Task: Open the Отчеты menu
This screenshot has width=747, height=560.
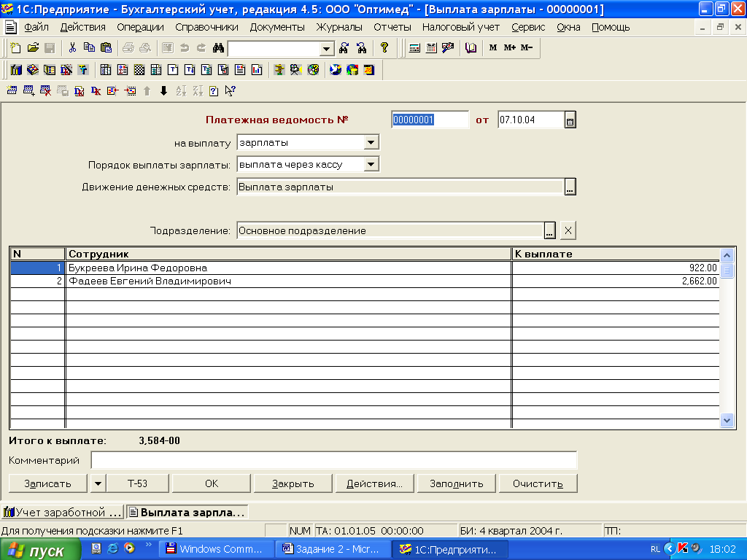Action: 392,27
